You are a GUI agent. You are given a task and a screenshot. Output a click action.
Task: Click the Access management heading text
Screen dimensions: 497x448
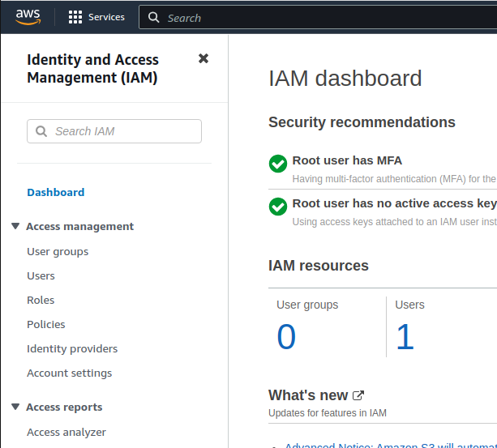tap(80, 226)
